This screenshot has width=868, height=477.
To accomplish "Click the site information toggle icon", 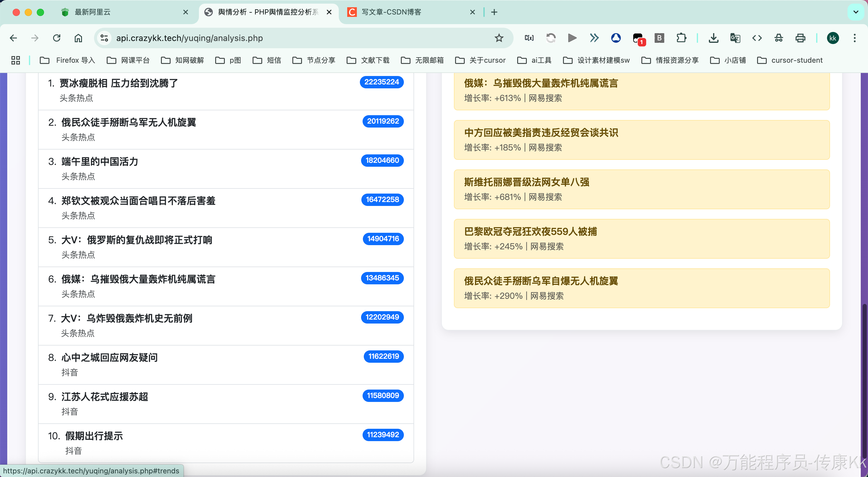I will pos(105,38).
